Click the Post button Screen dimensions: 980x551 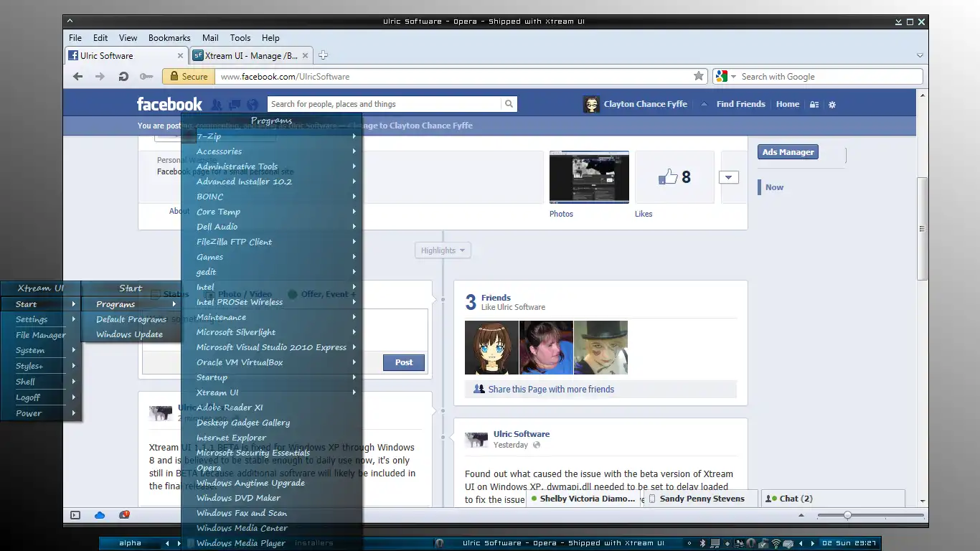pyautogui.click(x=404, y=362)
